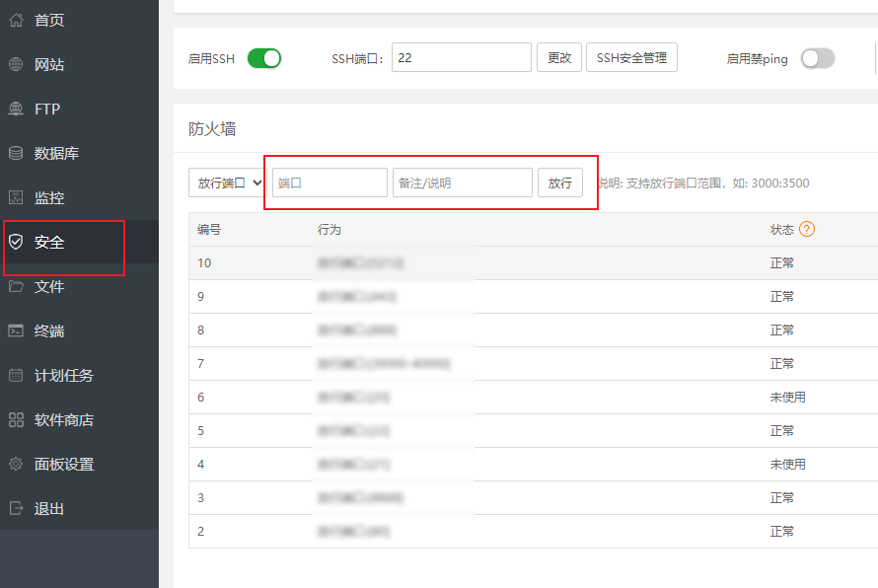Disable the 启用SSH toggle switch
This screenshot has height=588, width=878.
click(263, 58)
